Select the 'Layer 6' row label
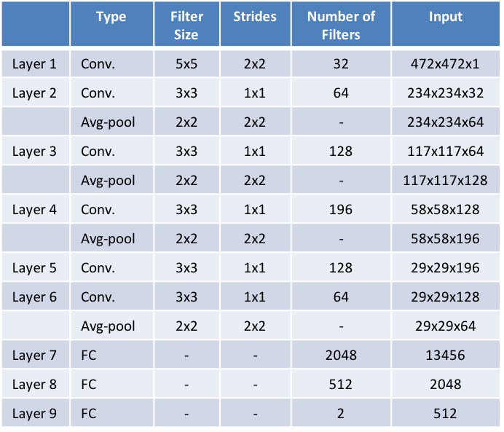The height and width of the screenshot is (432, 504). (34, 297)
